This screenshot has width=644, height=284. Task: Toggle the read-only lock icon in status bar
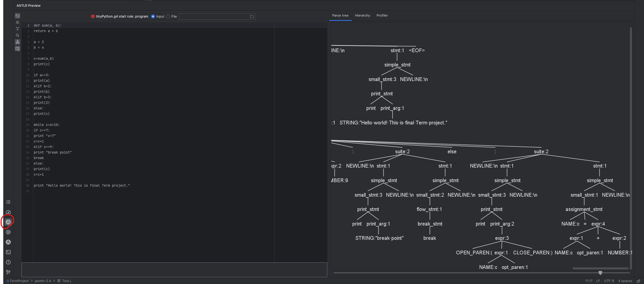(638, 281)
